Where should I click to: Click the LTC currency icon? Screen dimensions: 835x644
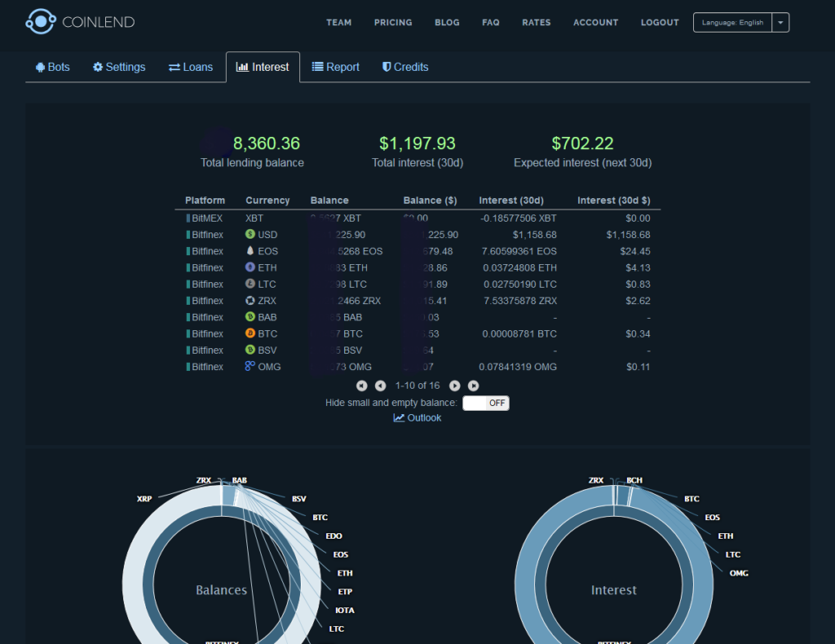coord(250,284)
